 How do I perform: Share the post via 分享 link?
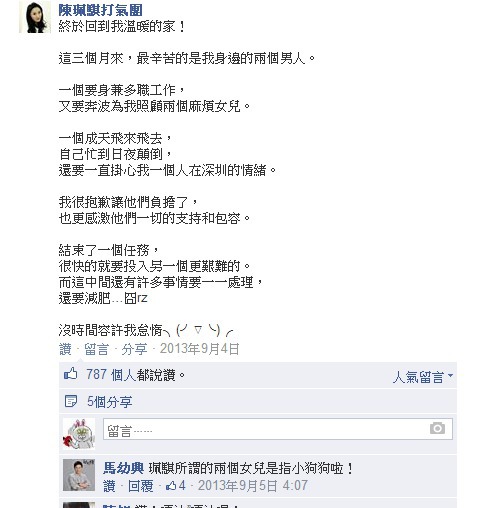(x=134, y=349)
